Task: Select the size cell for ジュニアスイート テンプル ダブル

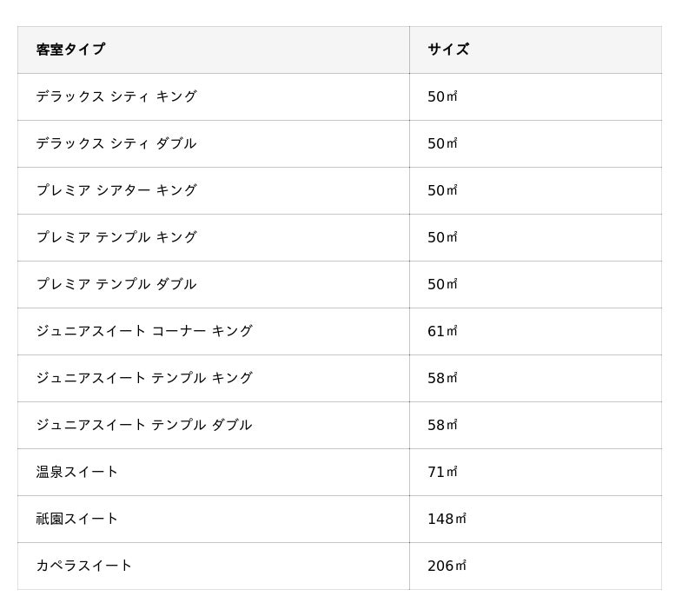Action: coord(442,425)
